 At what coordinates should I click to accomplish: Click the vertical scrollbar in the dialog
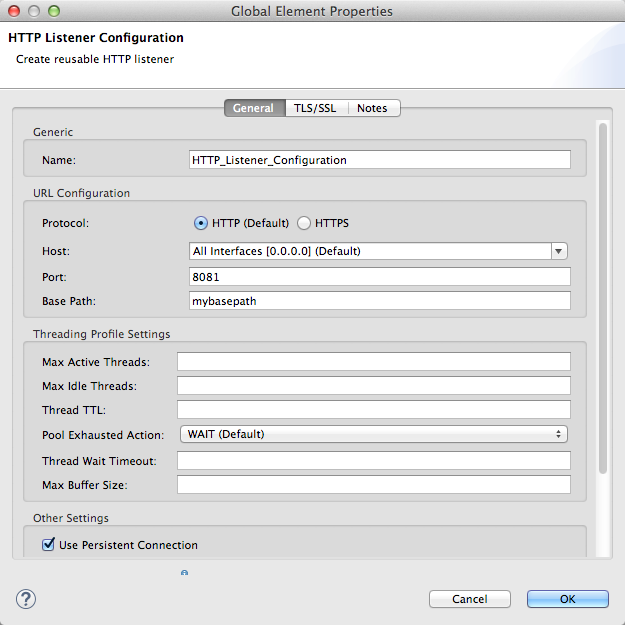[x=603, y=300]
